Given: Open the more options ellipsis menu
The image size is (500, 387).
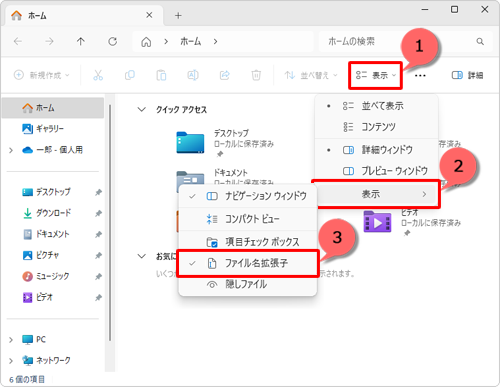Looking at the screenshot, I should coord(420,76).
